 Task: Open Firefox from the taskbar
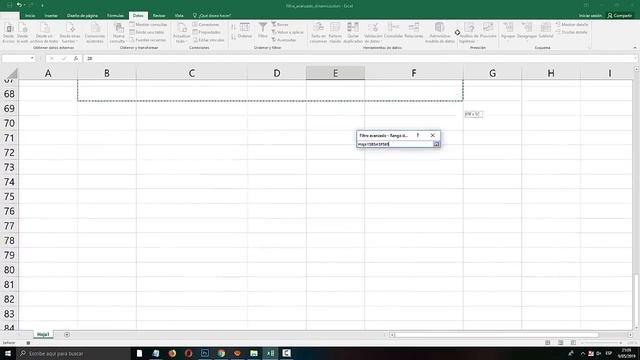click(x=172, y=353)
